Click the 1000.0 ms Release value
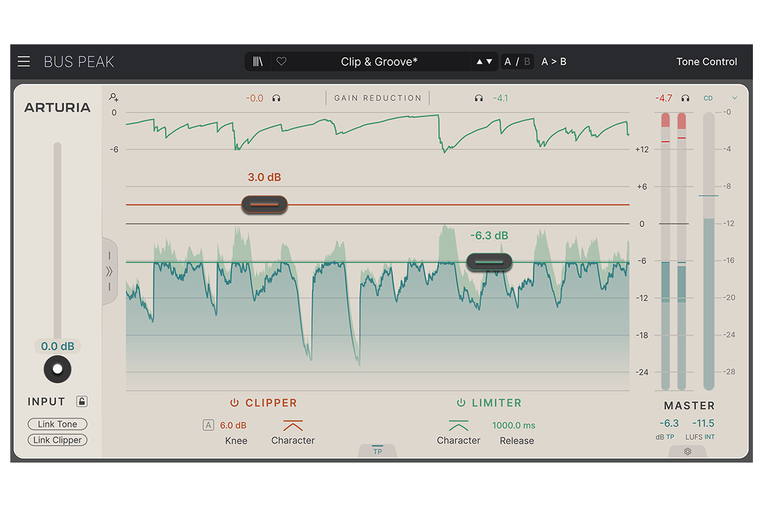 [x=514, y=425]
